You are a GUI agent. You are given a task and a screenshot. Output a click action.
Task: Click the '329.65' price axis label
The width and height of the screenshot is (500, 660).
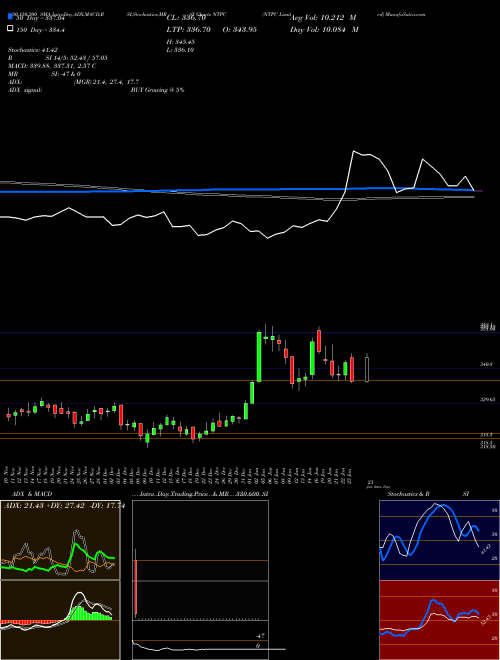click(488, 399)
